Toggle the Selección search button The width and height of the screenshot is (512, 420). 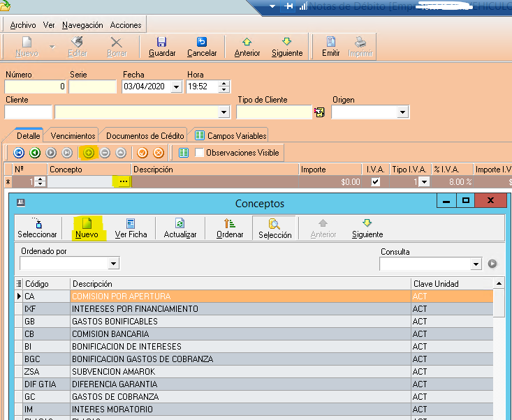point(275,228)
